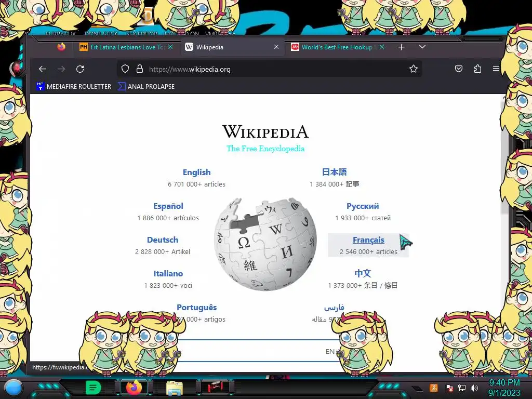Go forward with the forward arrow button
The image size is (532, 399).
coord(61,69)
